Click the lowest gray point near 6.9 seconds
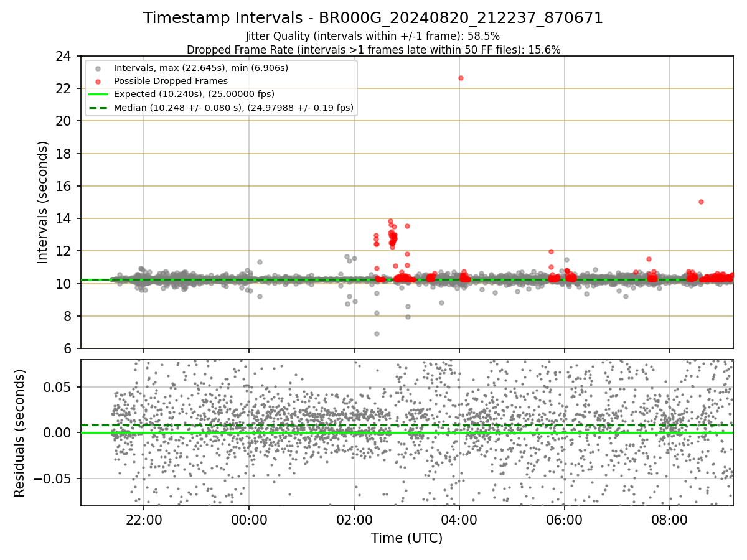The height and width of the screenshot is (560, 747). click(x=377, y=334)
